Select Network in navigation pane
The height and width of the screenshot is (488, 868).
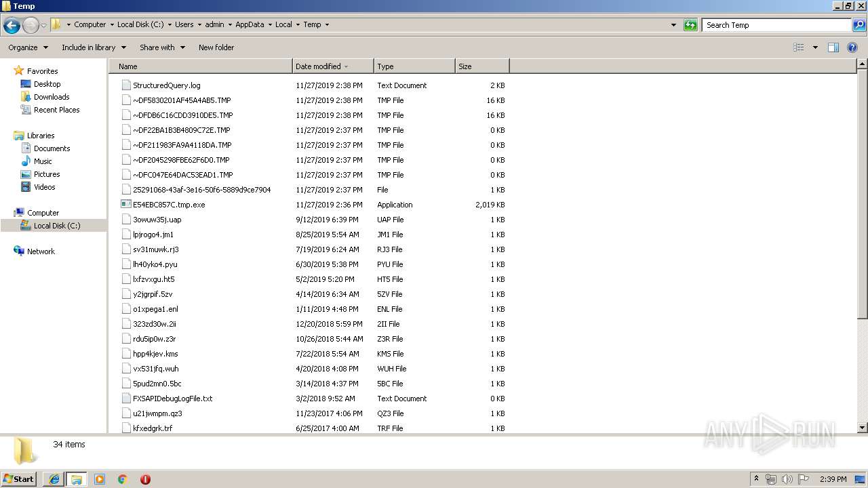tap(41, 251)
